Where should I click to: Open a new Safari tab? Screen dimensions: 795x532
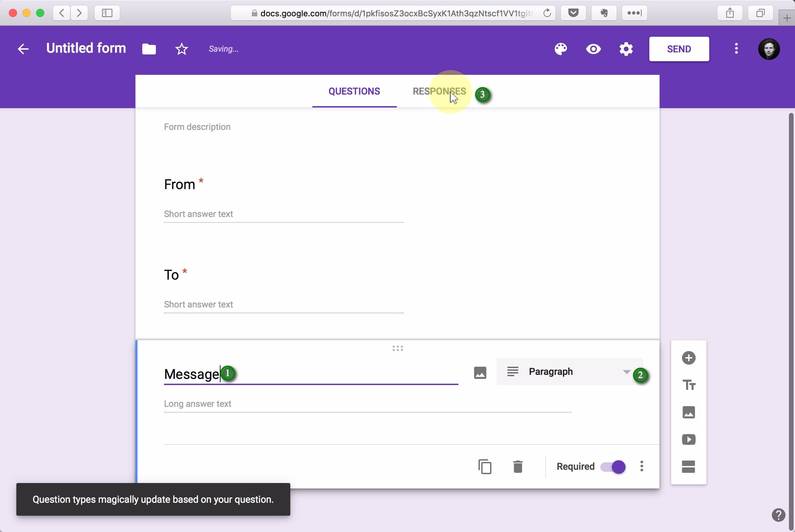pos(787,18)
